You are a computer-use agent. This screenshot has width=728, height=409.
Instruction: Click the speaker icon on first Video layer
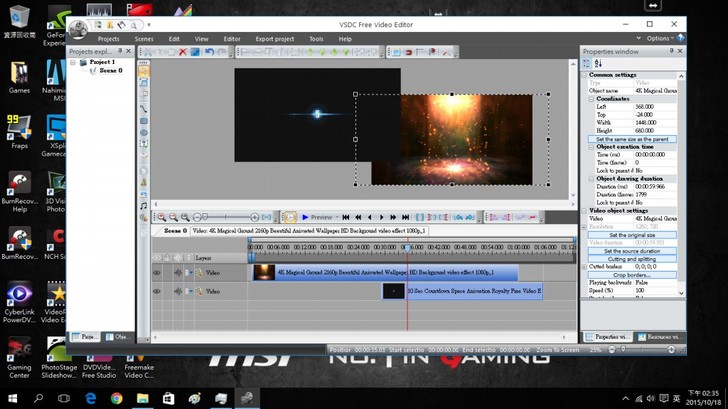point(177,272)
